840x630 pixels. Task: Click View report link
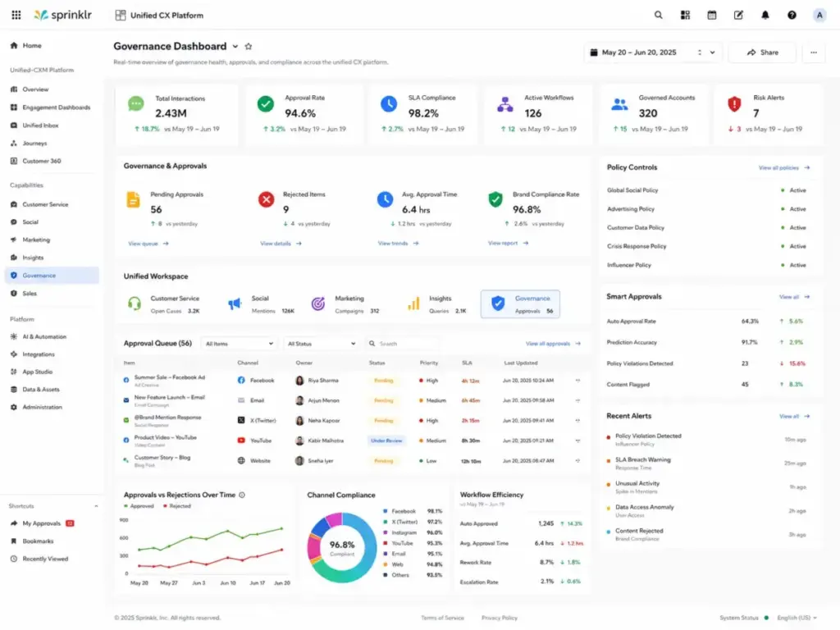coord(508,243)
